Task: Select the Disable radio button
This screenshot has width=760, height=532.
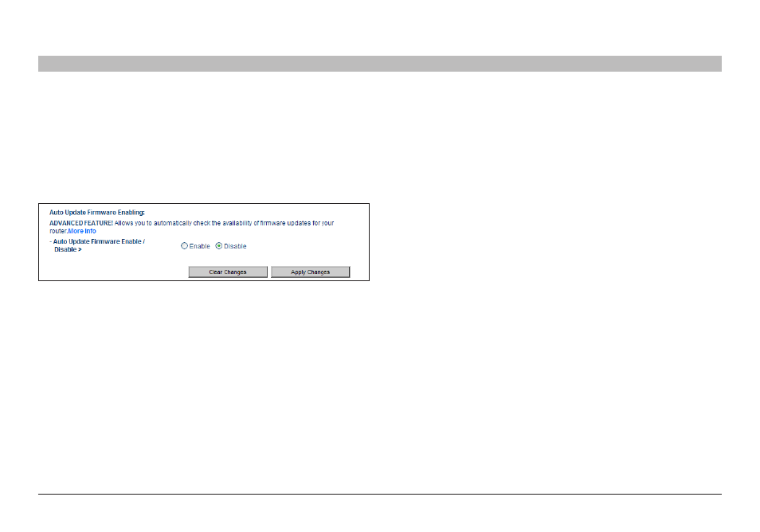Action: 219,246
